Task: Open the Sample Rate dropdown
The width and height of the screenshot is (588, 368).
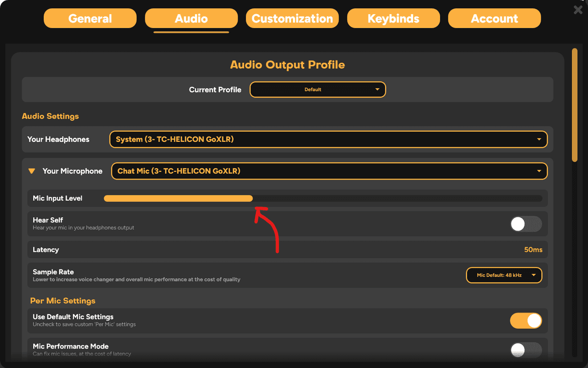Action: tap(504, 275)
